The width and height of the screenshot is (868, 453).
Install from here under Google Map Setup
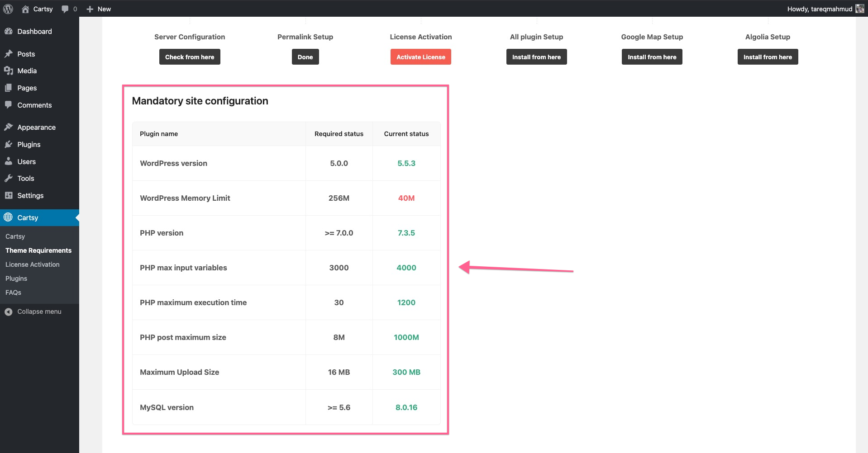click(x=652, y=57)
